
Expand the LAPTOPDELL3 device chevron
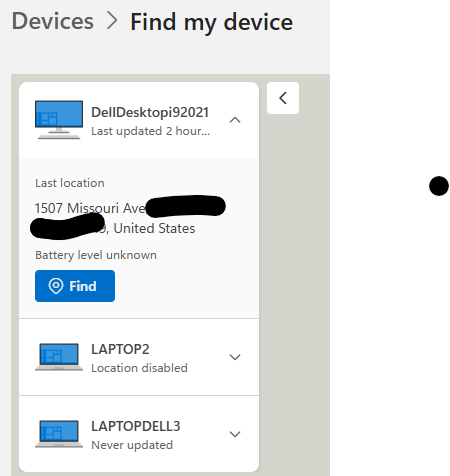(235, 434)
